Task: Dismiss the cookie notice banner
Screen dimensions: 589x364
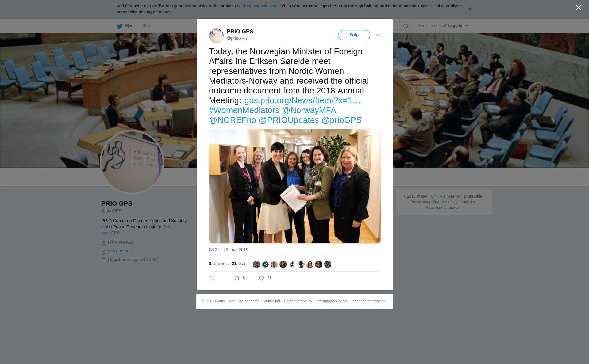Action: tap(470, 9)
